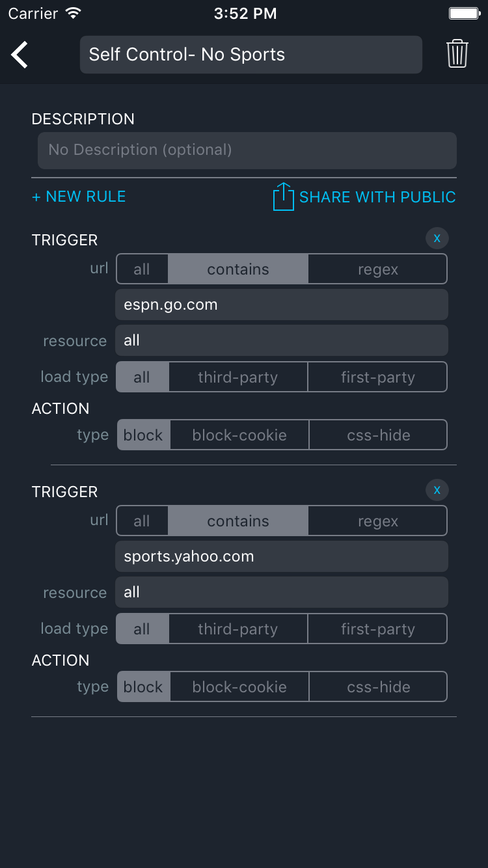This screenshot has height=868, width=488.
Task: Edit the sports.yahoo.com url field
Action: [282, 556]
